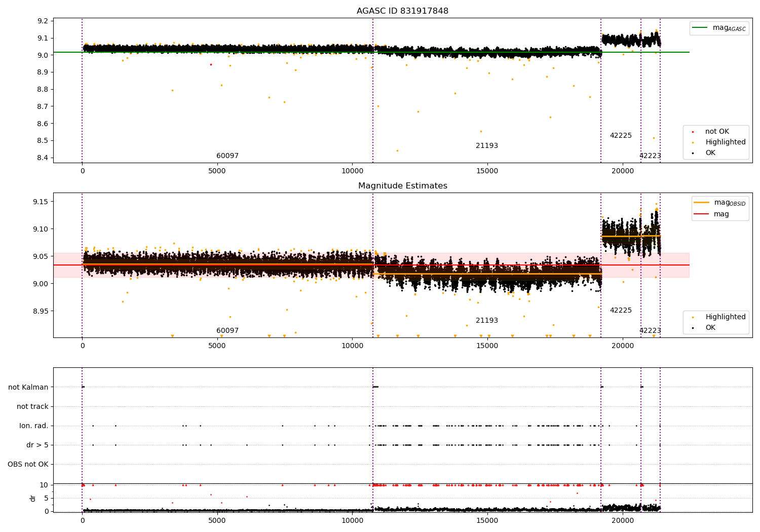This screenshot has height=532, width=760.
Task: Click the 5 tick on the dr axis
Action: pos(47,499)
